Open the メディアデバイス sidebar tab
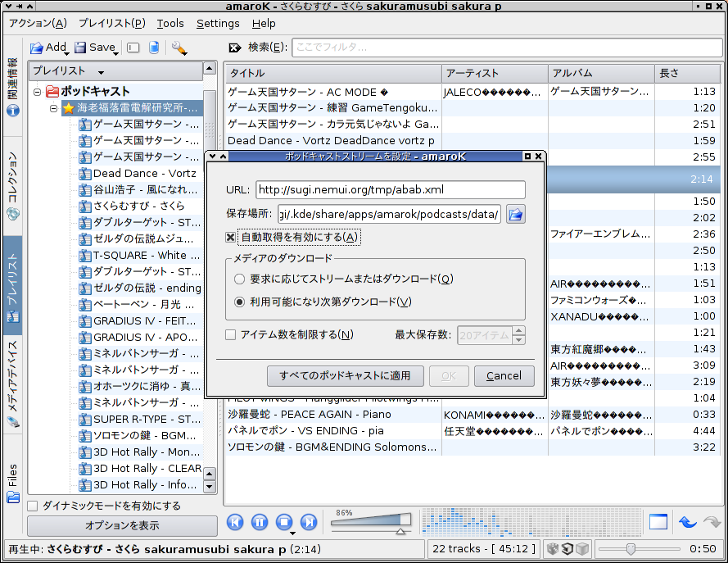Image resolution: width=728 pixels, height=563 pixels. pos(12,384)
